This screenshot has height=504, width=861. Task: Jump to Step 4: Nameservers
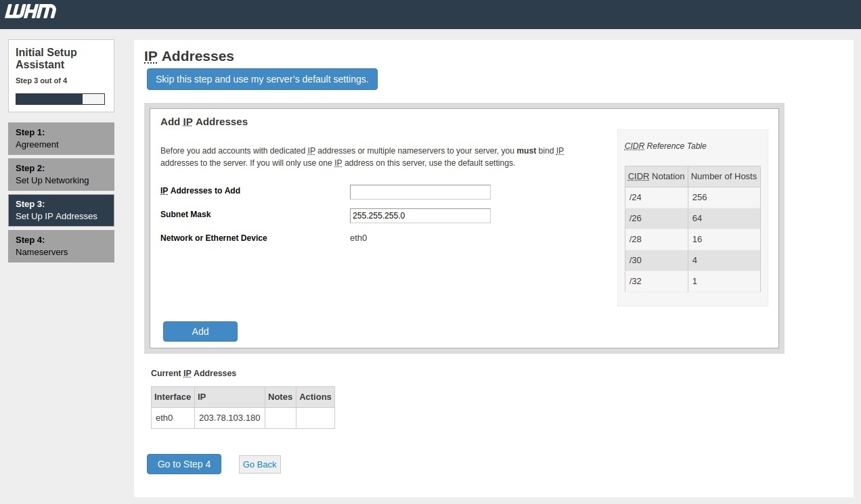click(61, 246)
